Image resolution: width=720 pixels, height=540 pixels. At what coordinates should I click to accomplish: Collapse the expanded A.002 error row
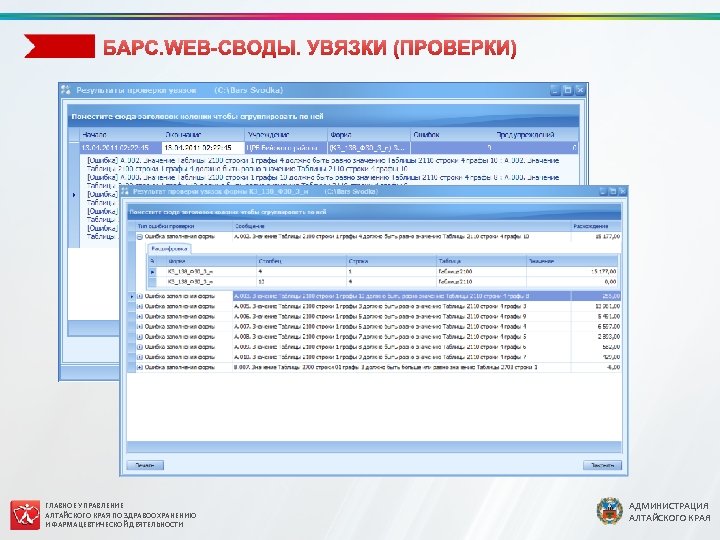point(140,237)
